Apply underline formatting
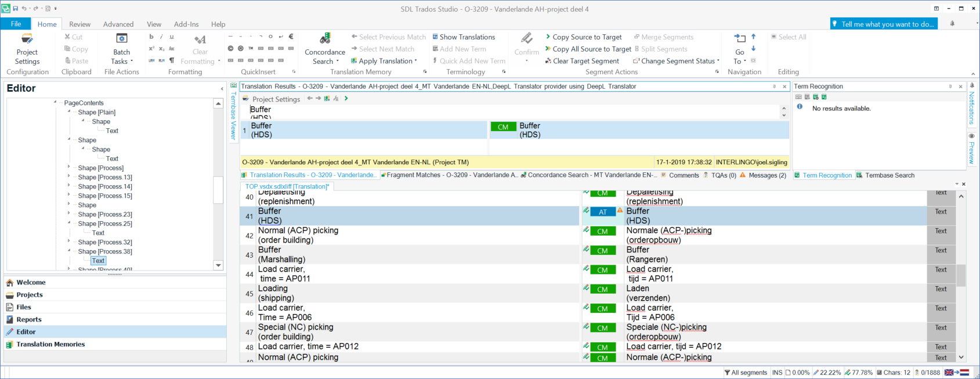The width and height of the screenshot is (980, 379). pyautogui.click(x=172, y=37)
